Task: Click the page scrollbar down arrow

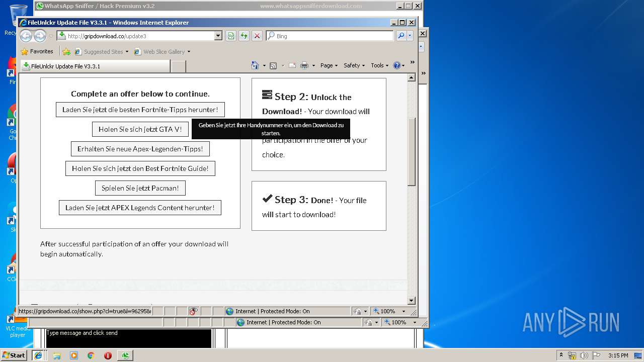Action: coord(412,301)
